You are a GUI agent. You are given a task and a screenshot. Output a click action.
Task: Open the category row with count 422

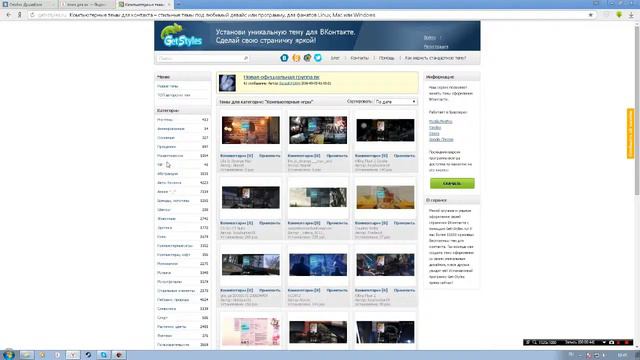click(x=182, y=120)
